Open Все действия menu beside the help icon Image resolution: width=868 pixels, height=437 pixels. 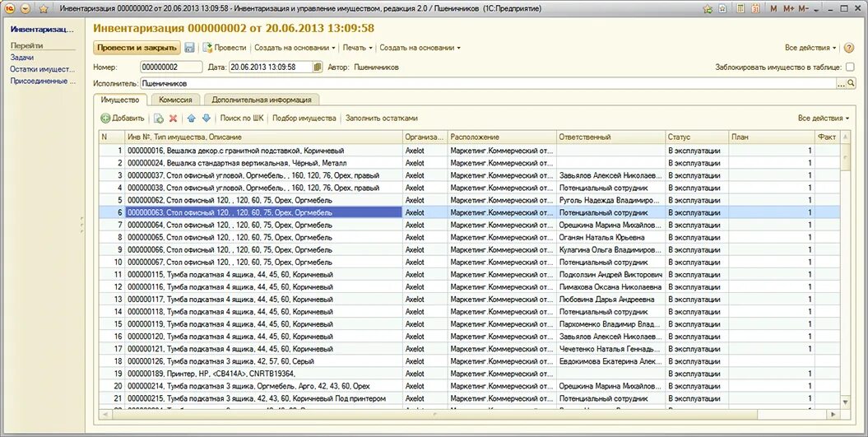pyautogui.click(x=810, y=48)
